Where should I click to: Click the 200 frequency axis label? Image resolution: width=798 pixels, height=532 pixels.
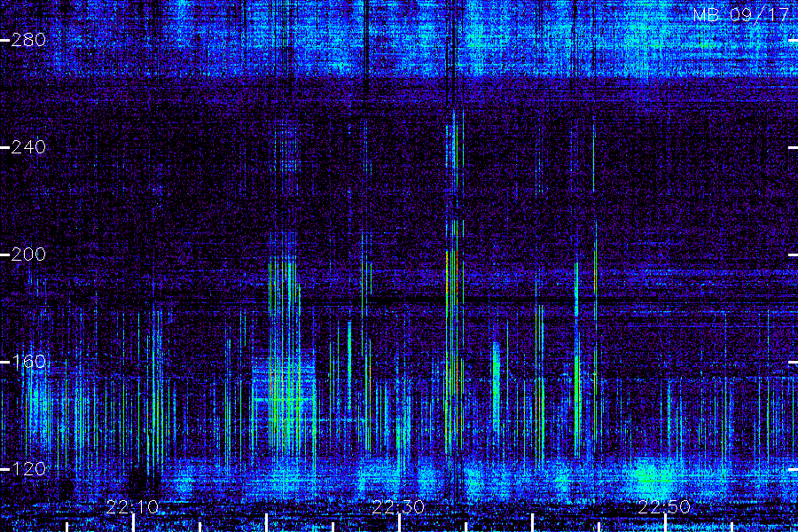tap(28, 254)
